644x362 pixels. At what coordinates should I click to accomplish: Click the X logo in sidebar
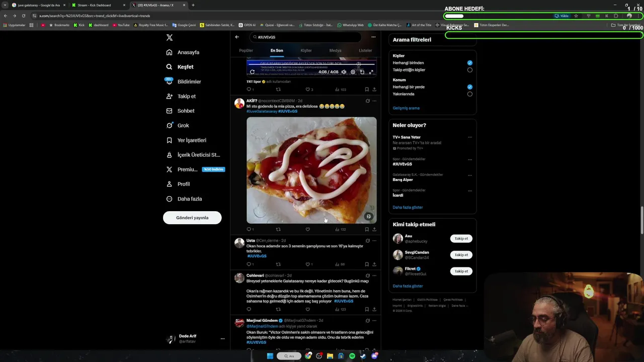click(x=170, y=38)
